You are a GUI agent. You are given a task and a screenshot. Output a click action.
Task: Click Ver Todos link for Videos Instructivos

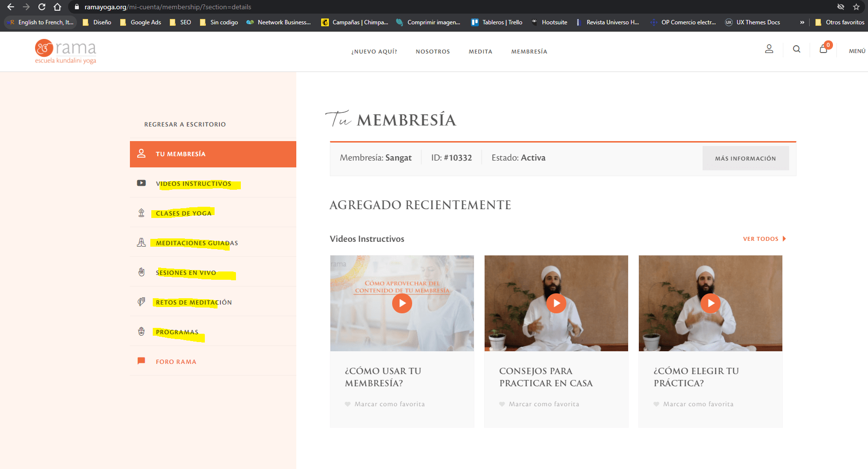pyautogui.click(x=764, y=239)
